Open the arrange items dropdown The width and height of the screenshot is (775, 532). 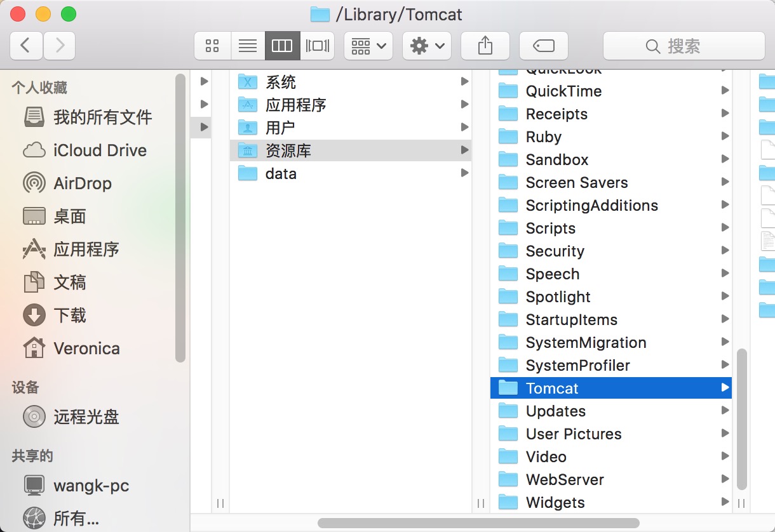click(x=368, y=46)
